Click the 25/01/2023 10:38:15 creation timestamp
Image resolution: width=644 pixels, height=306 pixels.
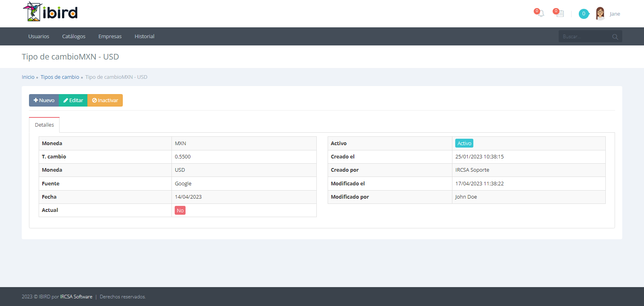[x=479, y=156]
